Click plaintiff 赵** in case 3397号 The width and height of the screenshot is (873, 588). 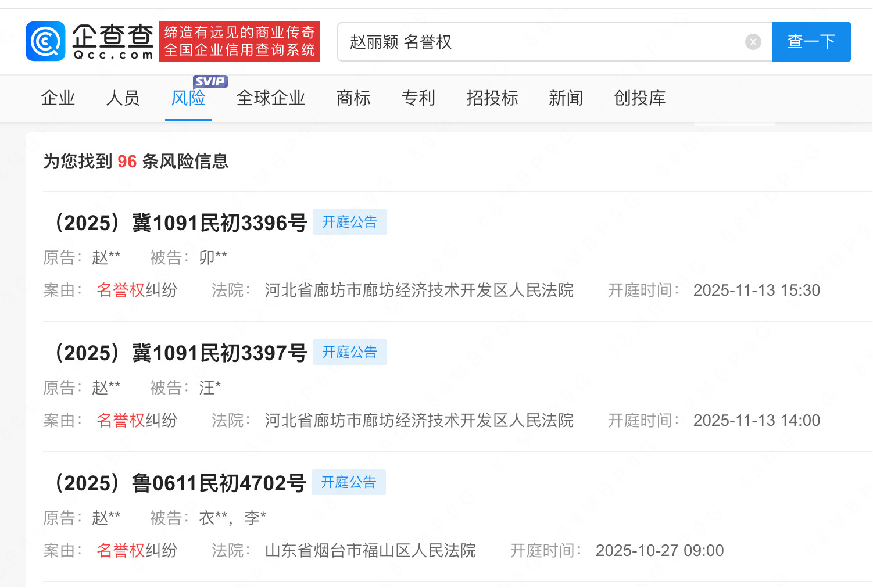106,388
